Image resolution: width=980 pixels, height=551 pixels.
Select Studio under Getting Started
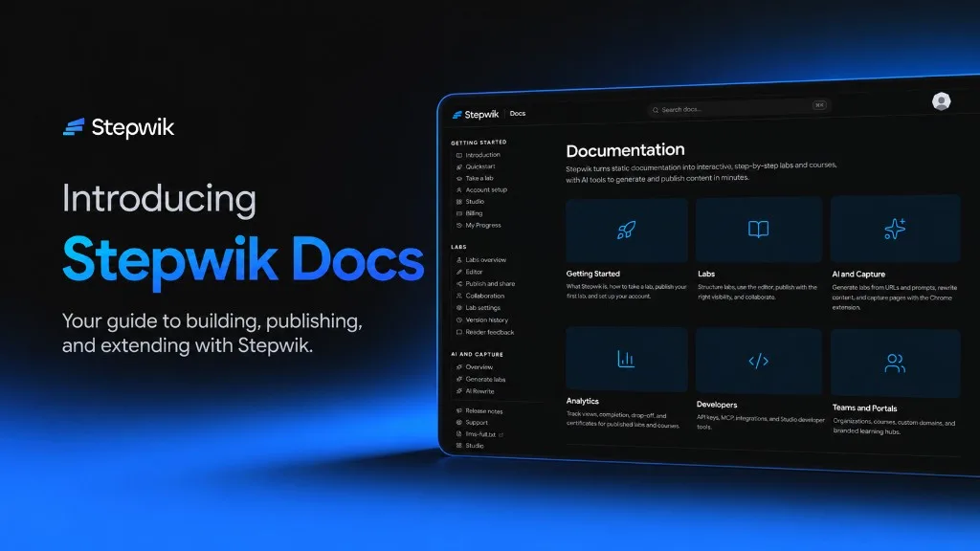click(475, 202)
